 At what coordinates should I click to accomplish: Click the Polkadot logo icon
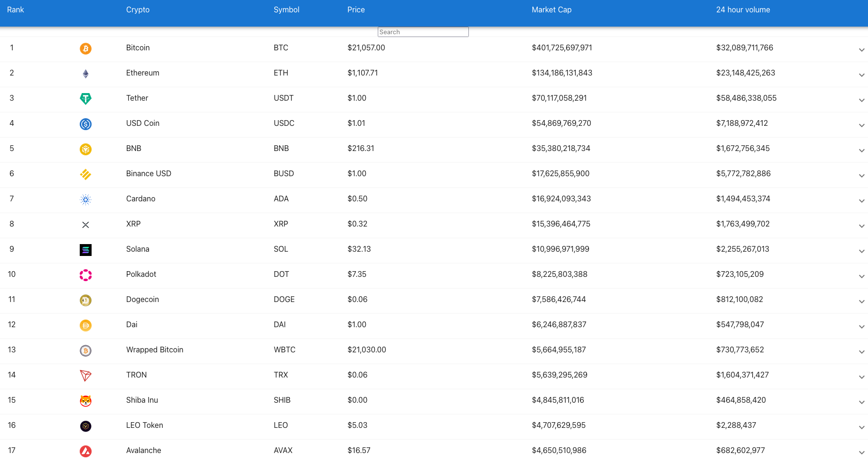click(85, 275)
